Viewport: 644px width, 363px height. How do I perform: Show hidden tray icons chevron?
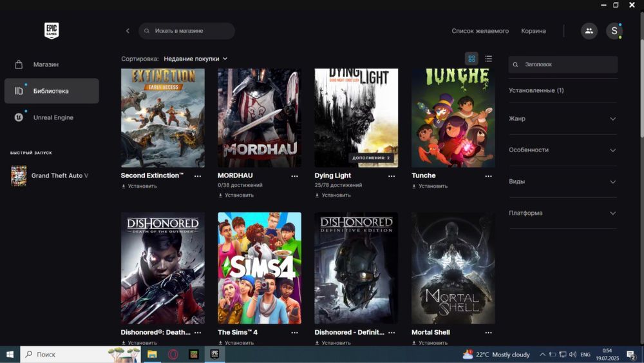click(x=542, y=355)
